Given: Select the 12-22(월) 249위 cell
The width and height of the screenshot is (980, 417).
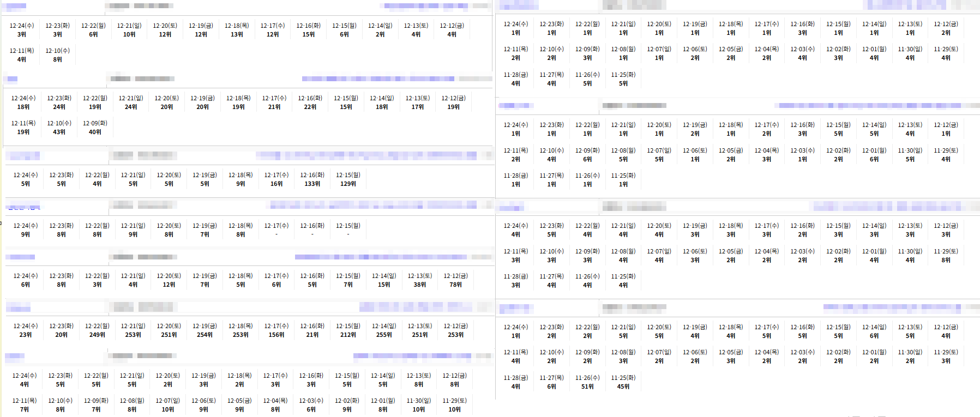Looking at the screenshot, I should [97, 331].
